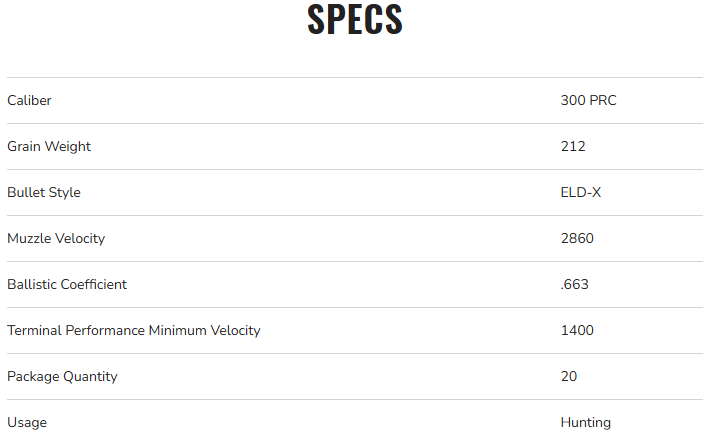Select the 1400 minimum velocity value
This screenshot has width=711, height=444.
point(577,330)
